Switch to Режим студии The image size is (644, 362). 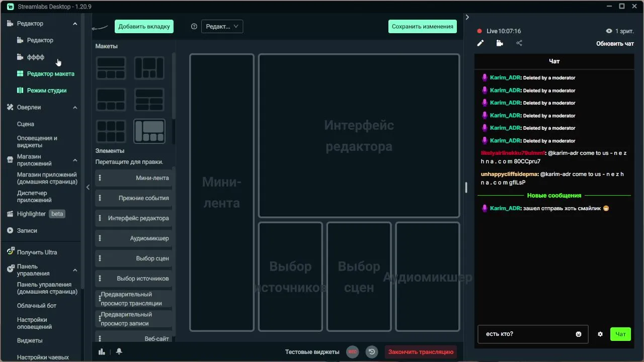(47, 90)
